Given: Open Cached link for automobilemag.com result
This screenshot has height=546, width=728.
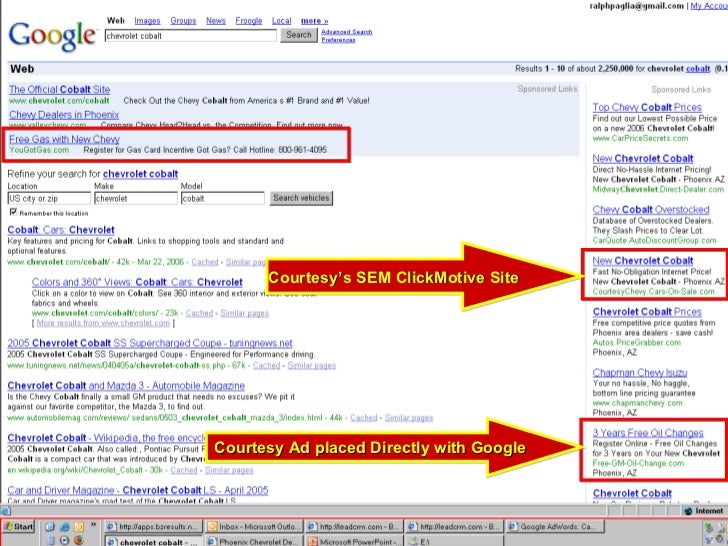Looking at the screenshot, I should tap(364, 418).
